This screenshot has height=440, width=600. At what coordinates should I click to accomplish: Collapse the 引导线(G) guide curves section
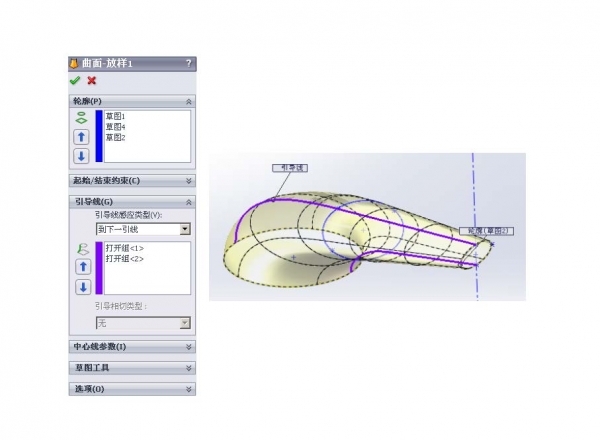point(189,202)
